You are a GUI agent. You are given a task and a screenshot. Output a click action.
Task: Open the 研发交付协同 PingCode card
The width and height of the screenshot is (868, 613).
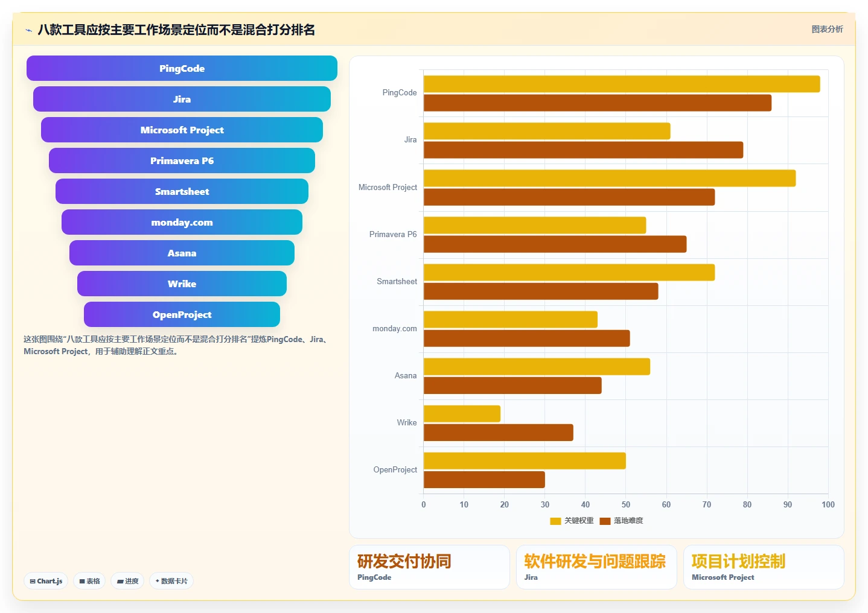click(429, 567)
